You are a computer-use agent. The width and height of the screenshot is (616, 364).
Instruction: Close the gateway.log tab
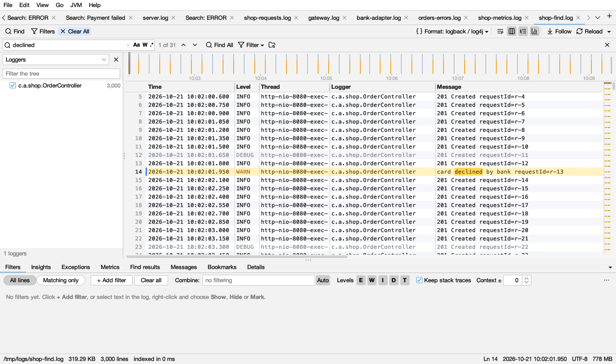click(345, 18)
